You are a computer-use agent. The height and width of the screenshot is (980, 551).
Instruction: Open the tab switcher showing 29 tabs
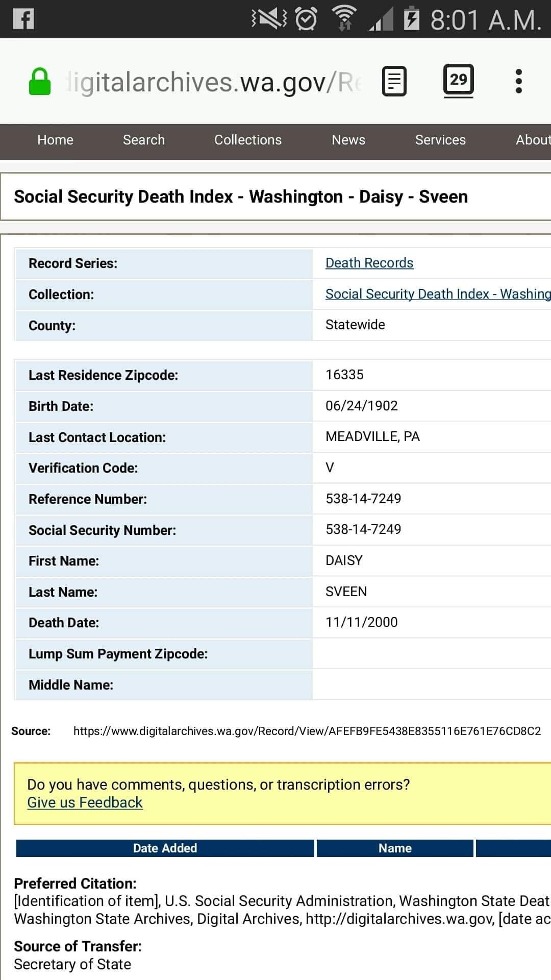458,80
